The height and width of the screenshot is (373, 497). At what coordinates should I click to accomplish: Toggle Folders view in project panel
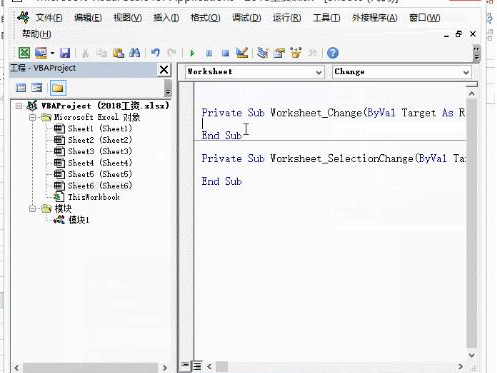click(58, 88)
